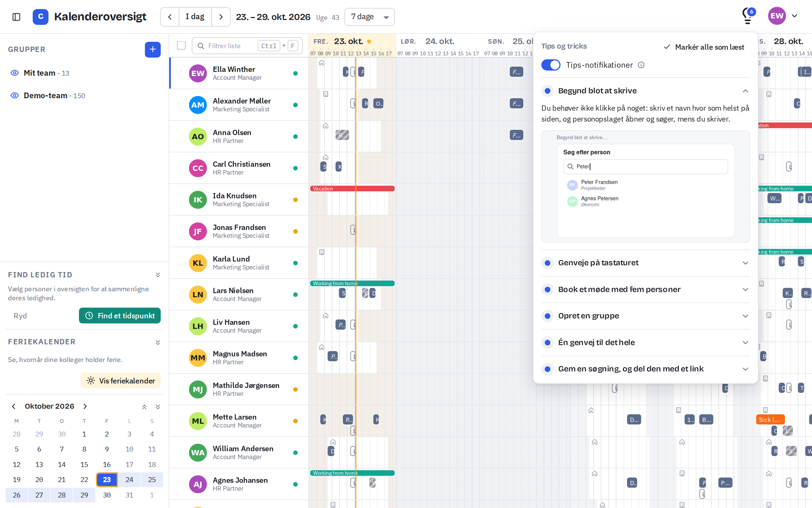This screenshot has height=508, width=812.
Task: Open the lightbulb tips notifications icon
Action: click(747, 16)
